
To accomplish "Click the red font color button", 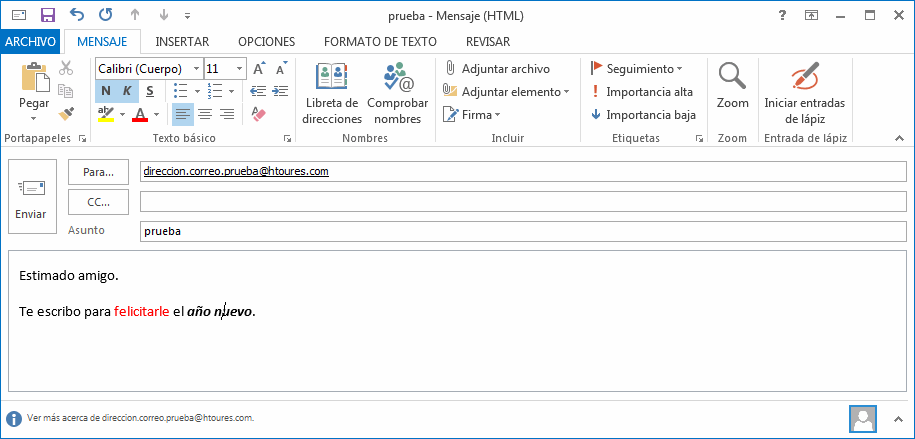I will [x=139, y=114].
